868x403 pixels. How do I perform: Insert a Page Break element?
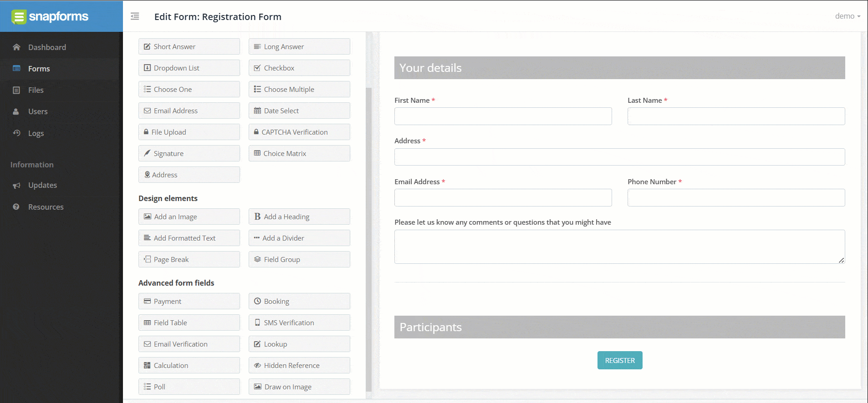pos(189,259)
